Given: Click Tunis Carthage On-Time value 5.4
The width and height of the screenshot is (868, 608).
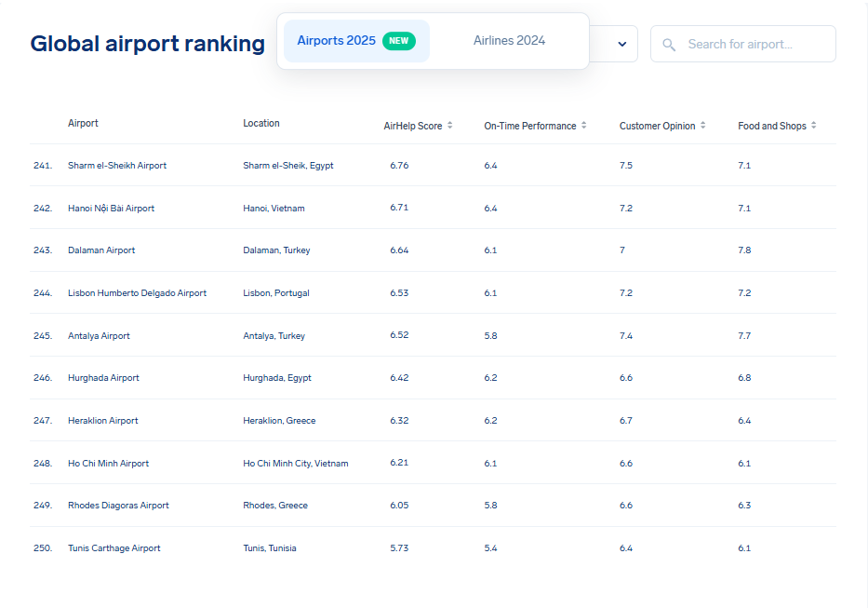Looking at the screenshot, I should click(490, 547).
